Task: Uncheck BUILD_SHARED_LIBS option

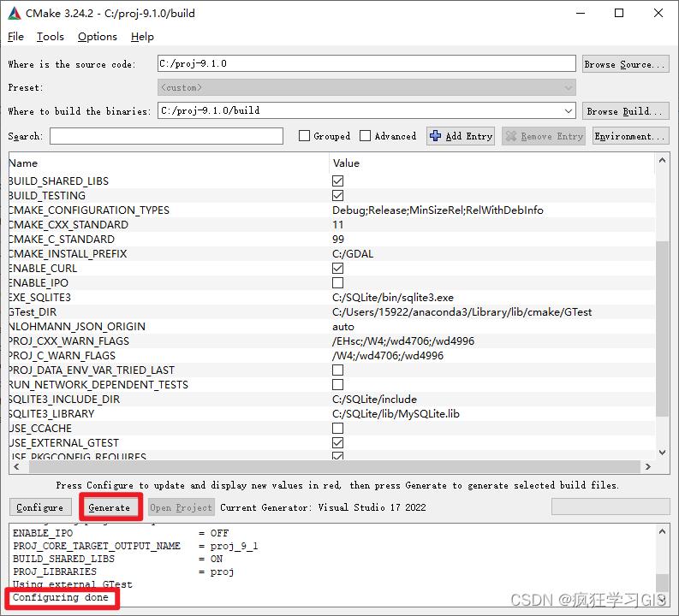Action: [337, 181]
